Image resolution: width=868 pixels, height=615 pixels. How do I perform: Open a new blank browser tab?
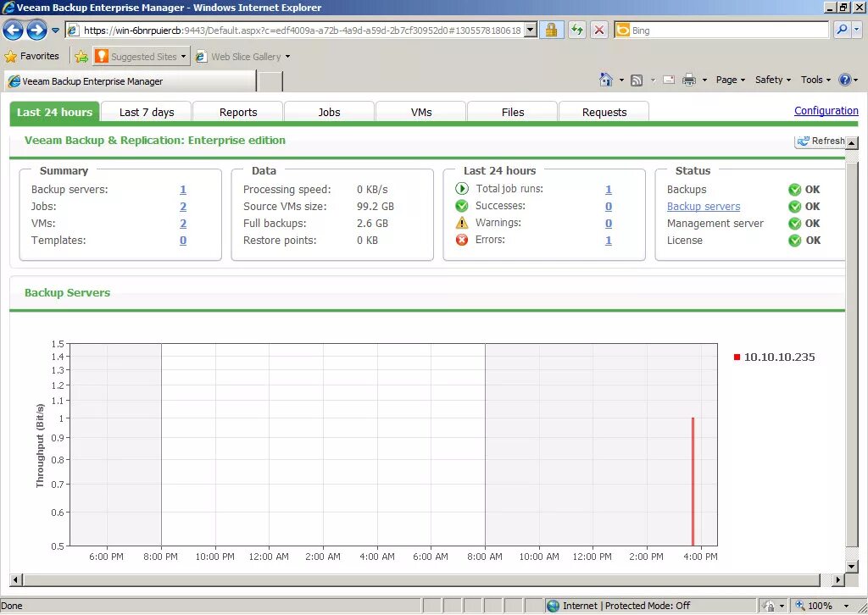click(x=270, y=81)
